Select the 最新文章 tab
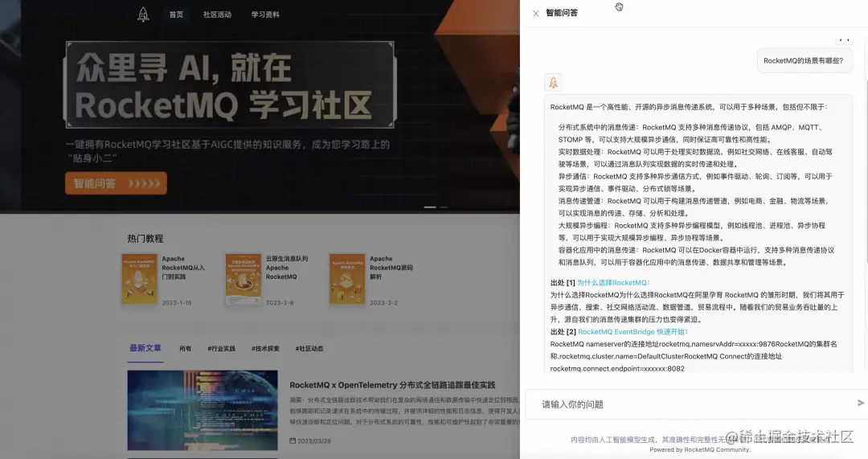This screenshot has height=459, width=868. click(x=145, y=348)
